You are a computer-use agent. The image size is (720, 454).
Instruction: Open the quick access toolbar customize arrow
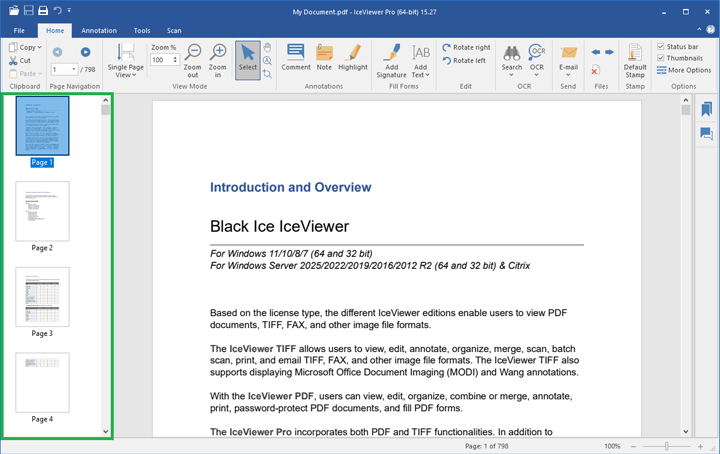point(69,10)
